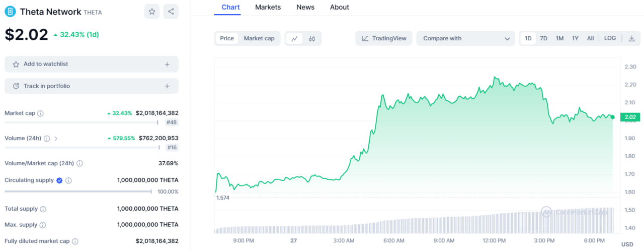Open TradingView chart button

[384, 38]
